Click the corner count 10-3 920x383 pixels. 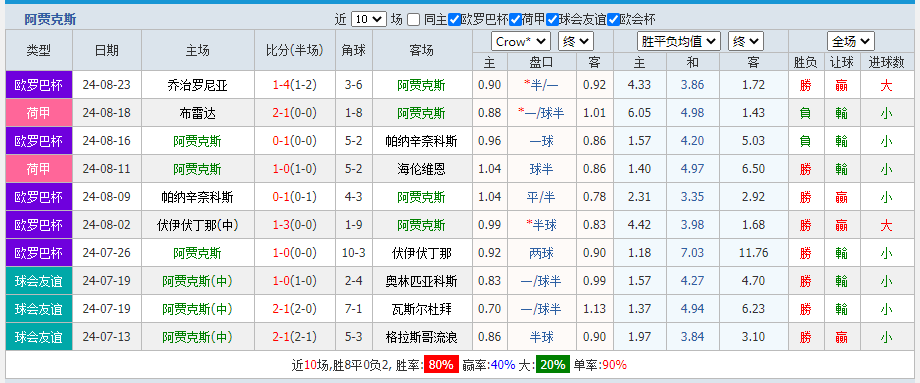(353, 253)
